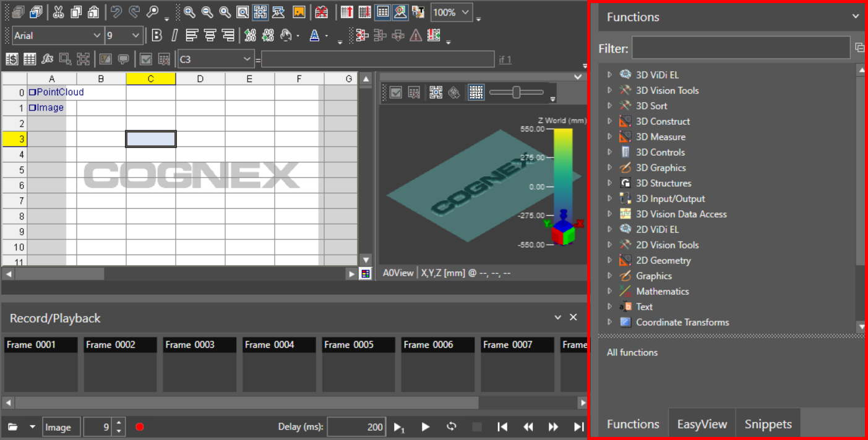The image size is (868, 440).
Task: Expand the 3D Vision Tools tree node
Action: [609, 90]
